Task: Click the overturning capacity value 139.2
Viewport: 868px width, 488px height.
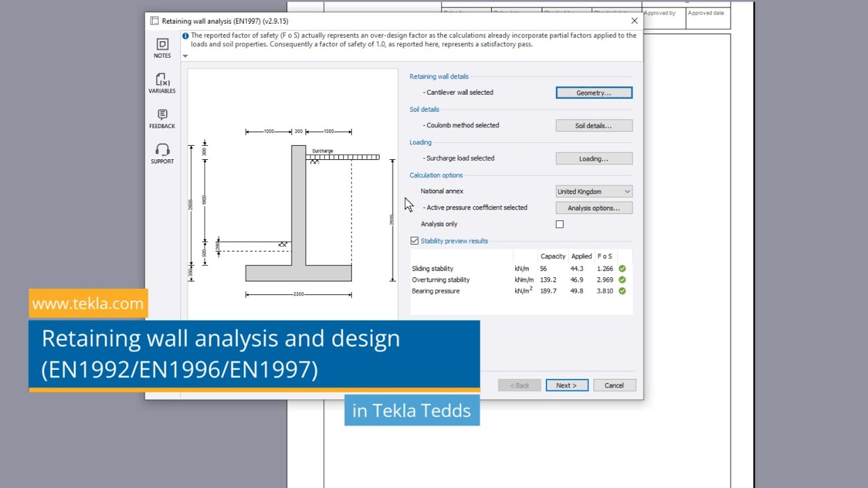Action: point(548,279)
